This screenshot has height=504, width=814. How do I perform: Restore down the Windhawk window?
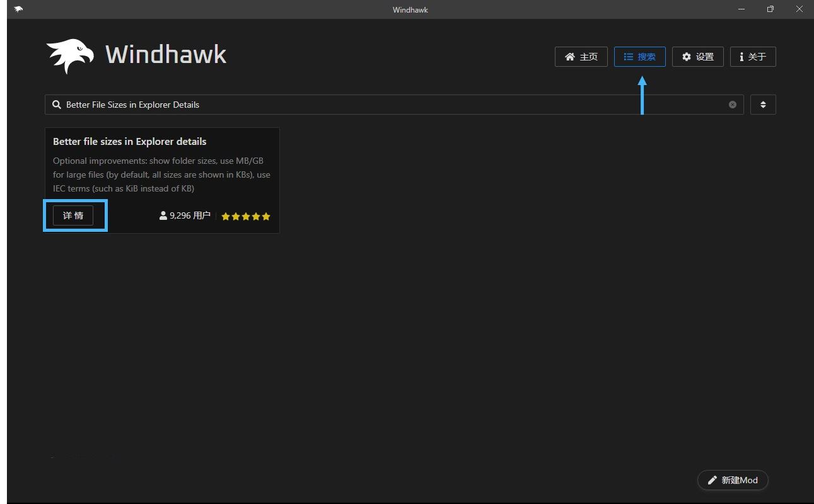(770, 9)
